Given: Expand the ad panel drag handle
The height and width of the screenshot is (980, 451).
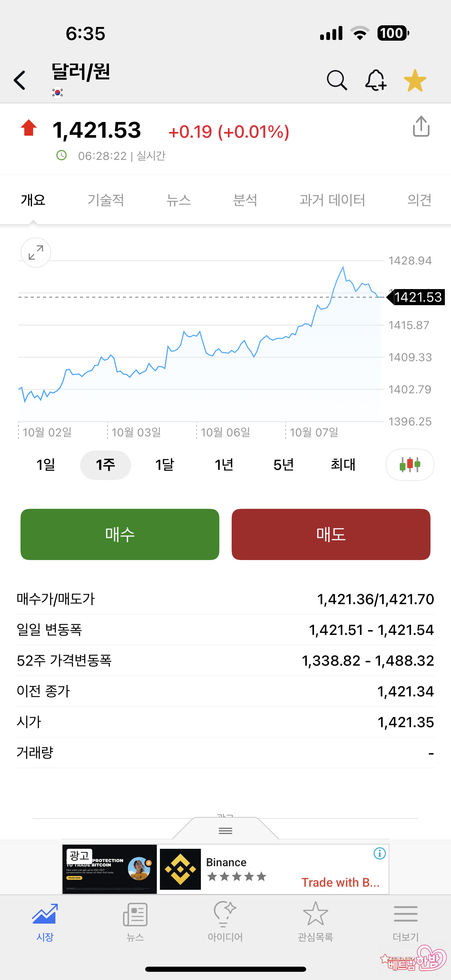Looking at the screenshot, I should coord(225,830).
